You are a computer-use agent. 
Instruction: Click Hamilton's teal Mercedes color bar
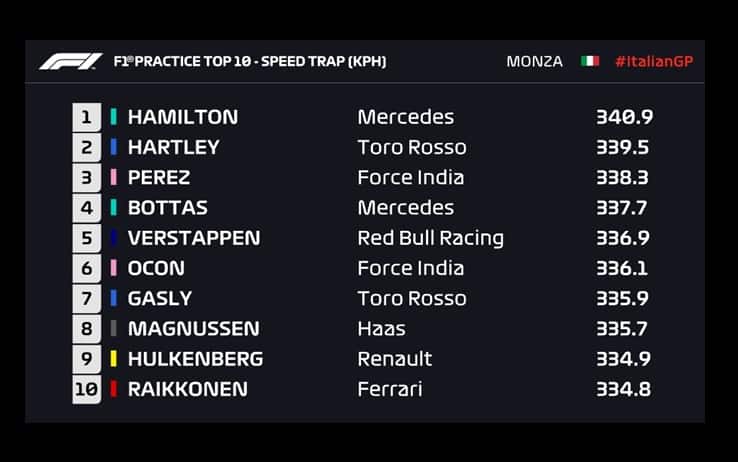coord(114,117)
